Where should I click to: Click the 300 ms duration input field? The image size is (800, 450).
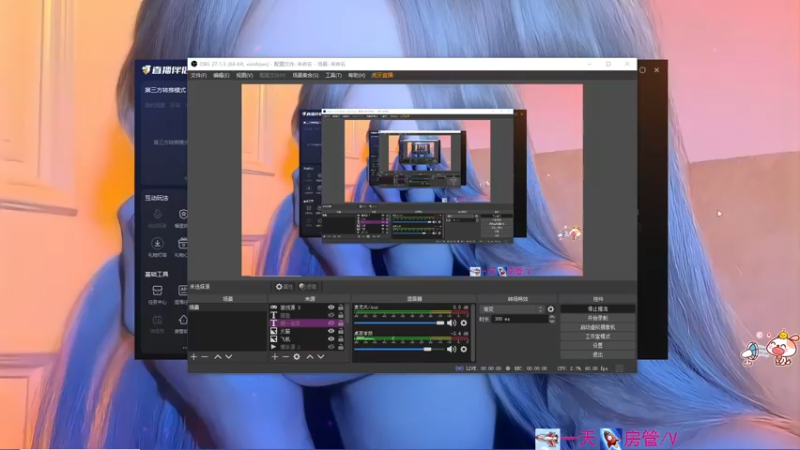(519, 319)
